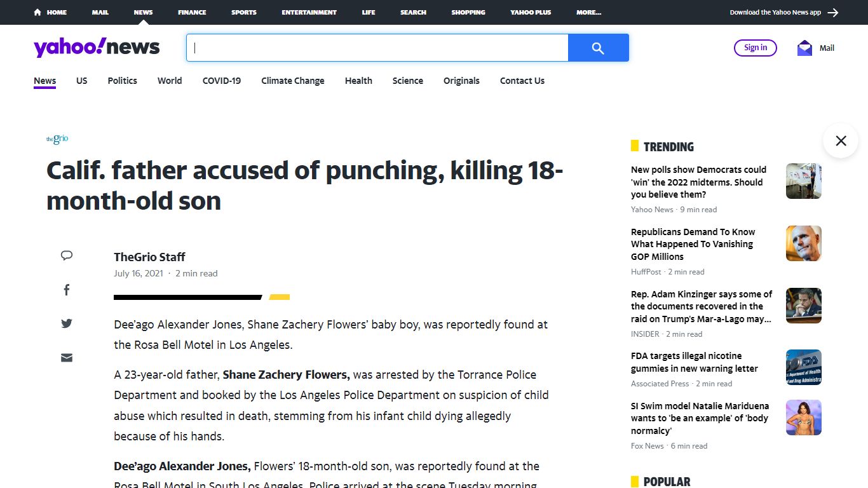
Task: Select the Originals section tab
Action: [x=461, y=81]
